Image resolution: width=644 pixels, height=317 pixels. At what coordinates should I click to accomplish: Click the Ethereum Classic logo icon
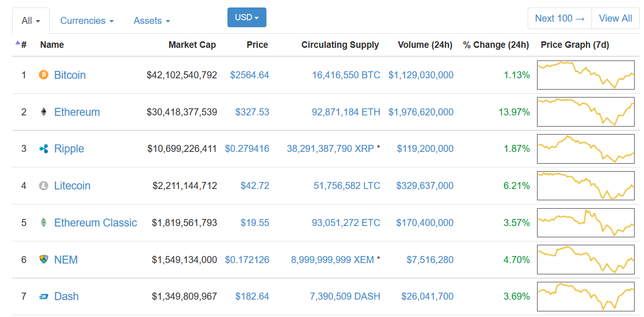point(44,223)
